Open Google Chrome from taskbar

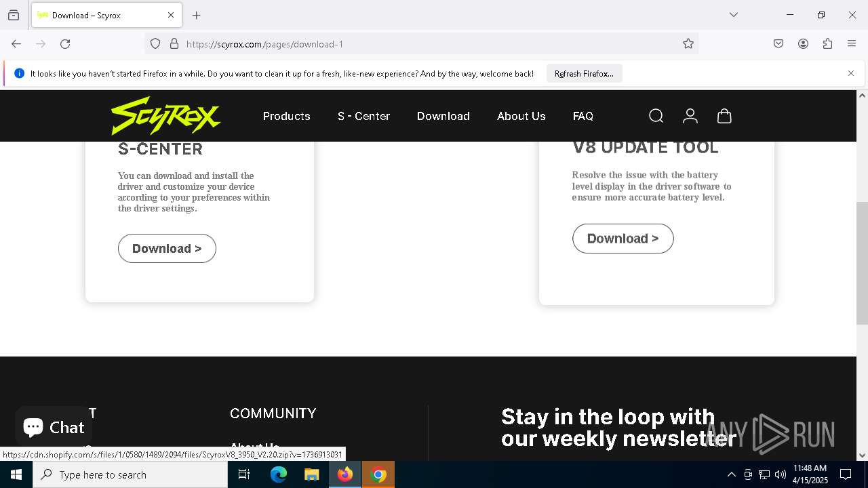pyautogui.click(x=379, y=474)
